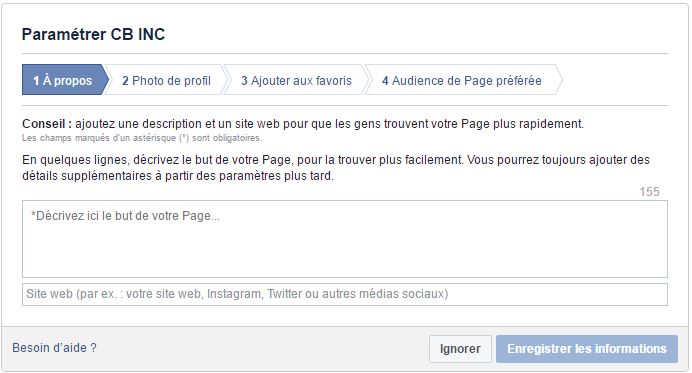The image size is (692, 373).
Task: Select the '1 À propos' step tab
Action: click(x=63, y=80)
